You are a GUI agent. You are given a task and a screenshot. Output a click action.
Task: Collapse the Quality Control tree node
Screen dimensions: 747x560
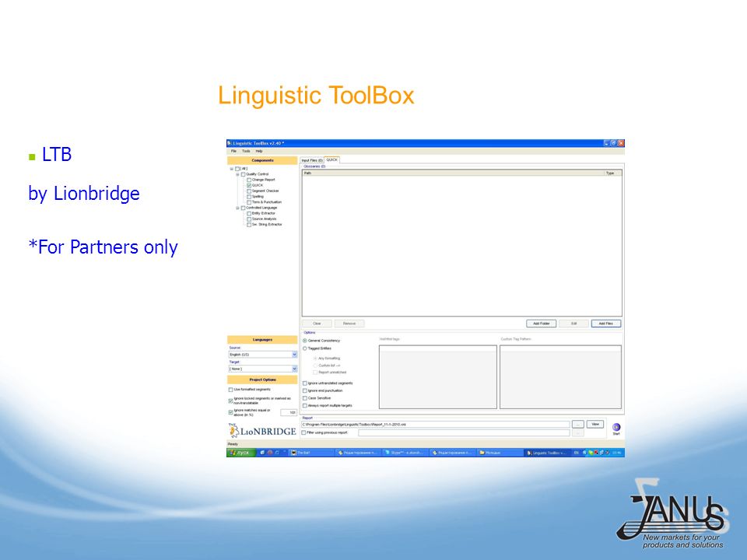[237, 174]
